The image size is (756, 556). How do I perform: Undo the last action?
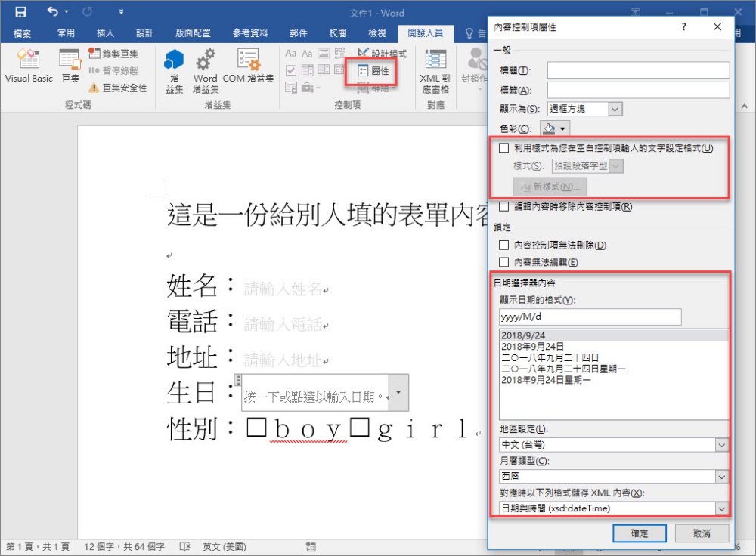pyautogui.click(x=52, y=11)
